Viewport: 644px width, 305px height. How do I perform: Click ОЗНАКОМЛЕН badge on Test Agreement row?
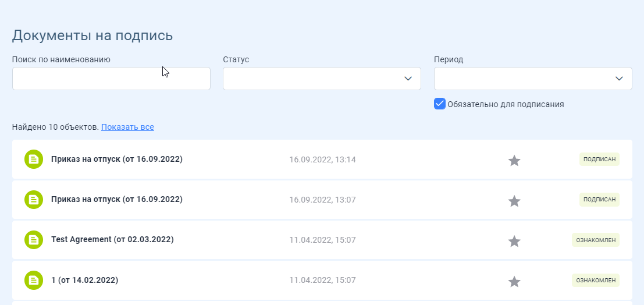[x=596, y=240]
